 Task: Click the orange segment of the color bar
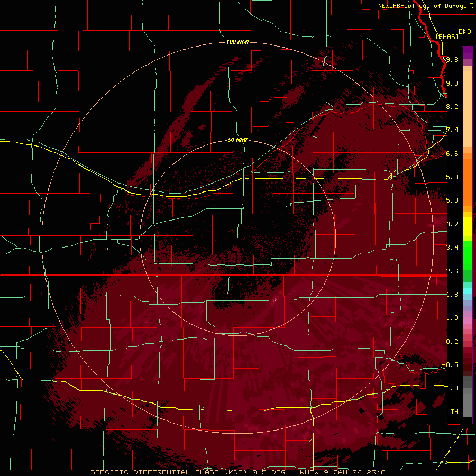[x=467, y=182]
